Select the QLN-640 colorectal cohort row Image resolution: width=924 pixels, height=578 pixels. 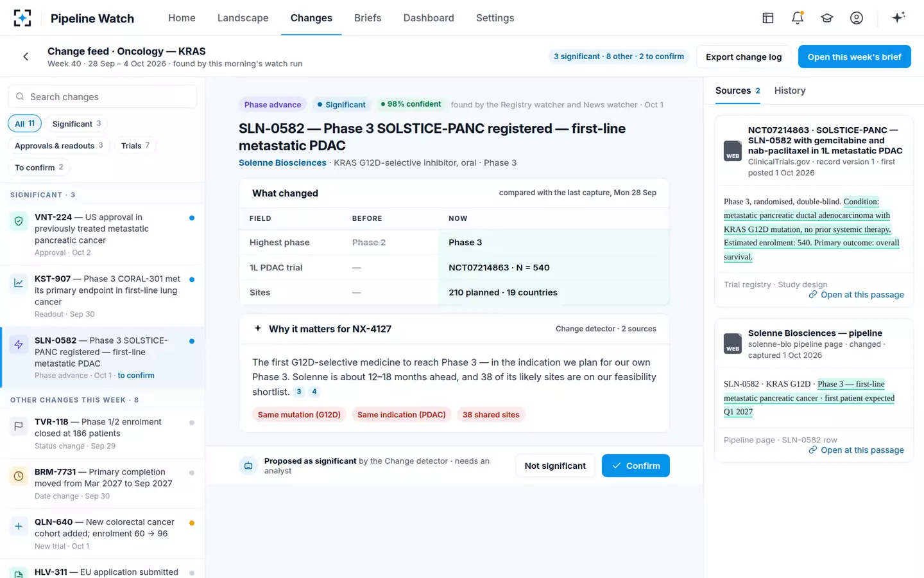click(x=103, y=534)
